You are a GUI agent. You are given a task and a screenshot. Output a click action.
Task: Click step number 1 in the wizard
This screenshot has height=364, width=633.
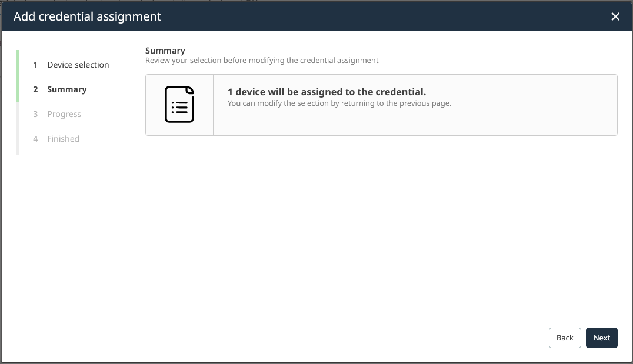coord(35,65)
